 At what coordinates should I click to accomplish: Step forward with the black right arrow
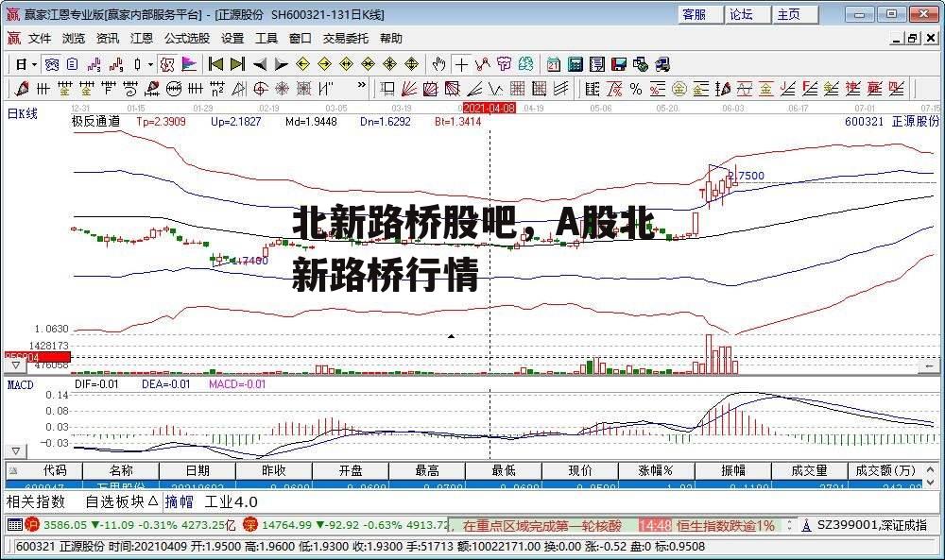point(282,64)
